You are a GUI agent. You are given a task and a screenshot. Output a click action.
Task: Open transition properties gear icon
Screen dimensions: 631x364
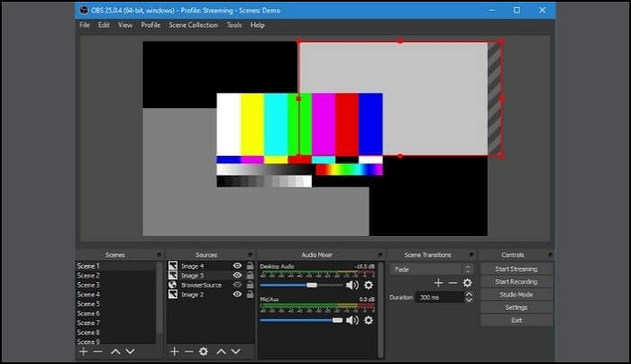tap(467, 283)
